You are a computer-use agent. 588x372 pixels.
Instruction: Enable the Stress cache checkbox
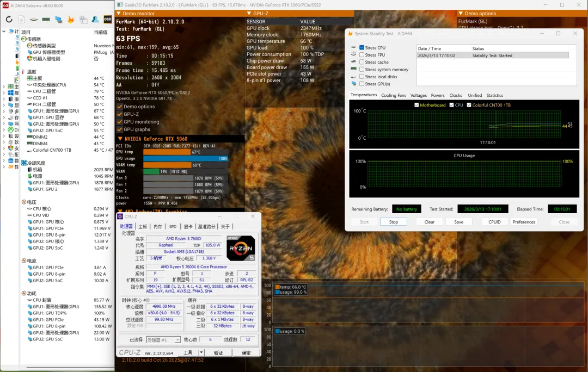pyautogui.click(x=362, y=62)
